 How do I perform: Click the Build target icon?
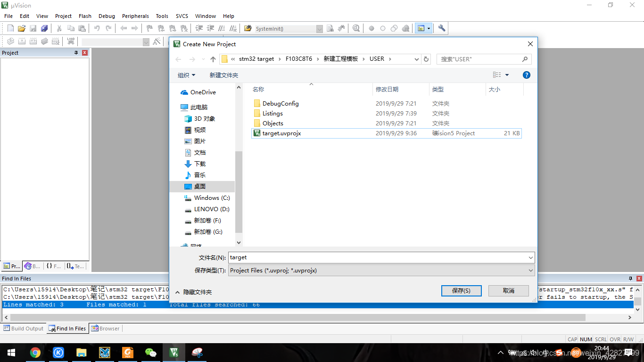pos(22,41)
